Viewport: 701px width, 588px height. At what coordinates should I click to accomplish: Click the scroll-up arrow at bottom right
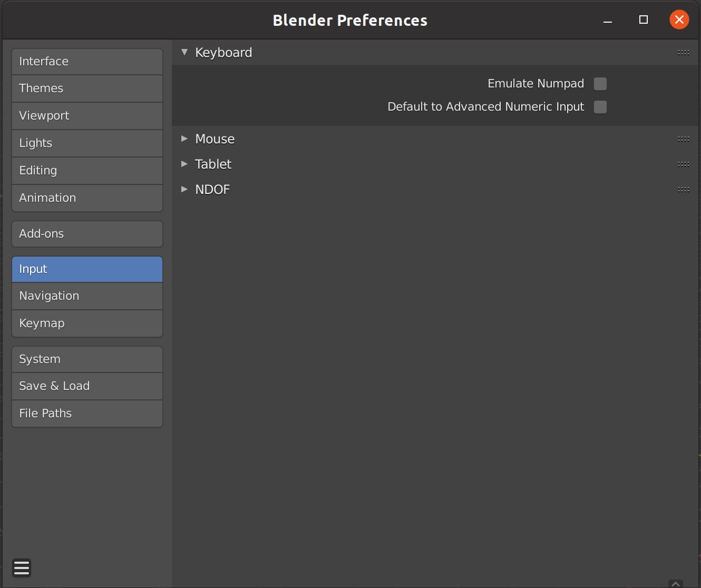tap(676, 584)
